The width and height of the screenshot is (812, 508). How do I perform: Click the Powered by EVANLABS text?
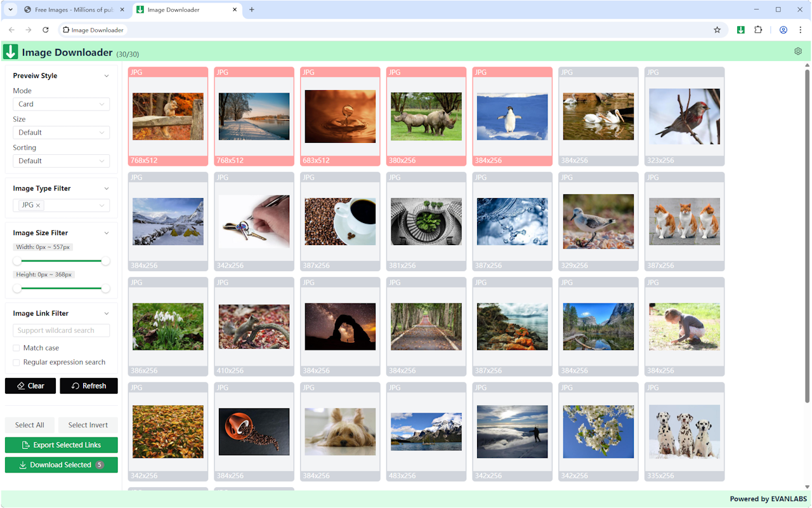(x=768, y=499)
